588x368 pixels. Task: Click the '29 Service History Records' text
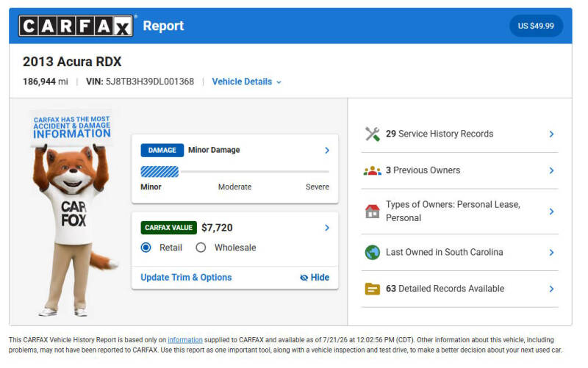440,134
